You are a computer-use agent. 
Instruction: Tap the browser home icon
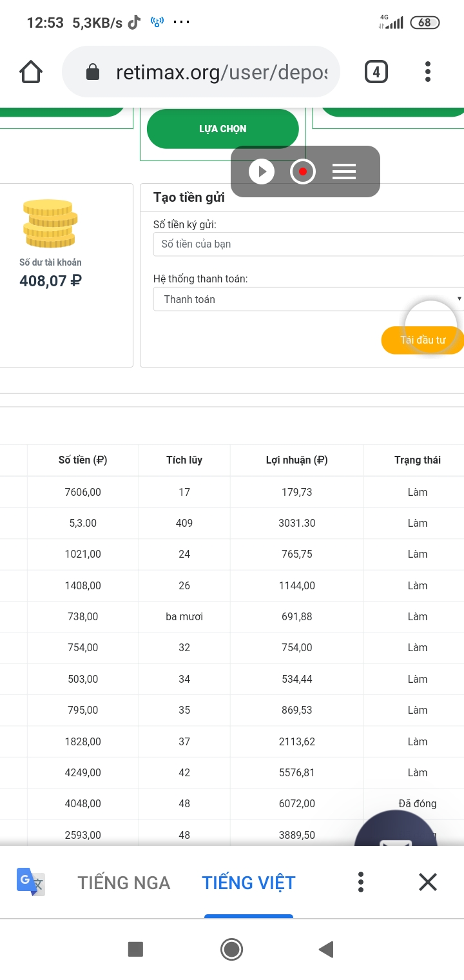(x=31, y=72)
